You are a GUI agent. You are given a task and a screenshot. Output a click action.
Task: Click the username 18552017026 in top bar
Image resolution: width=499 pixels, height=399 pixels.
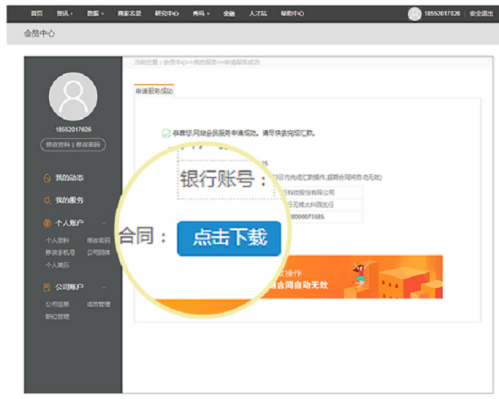point(442,14)
